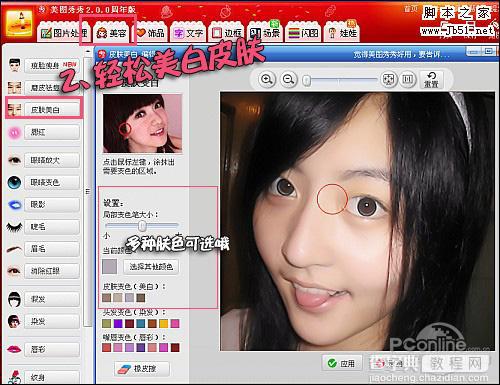Image resolution: width=500 pixels, height=385 pixels.
Task: Open the 染发 hair dye tool
Action: 52,322
